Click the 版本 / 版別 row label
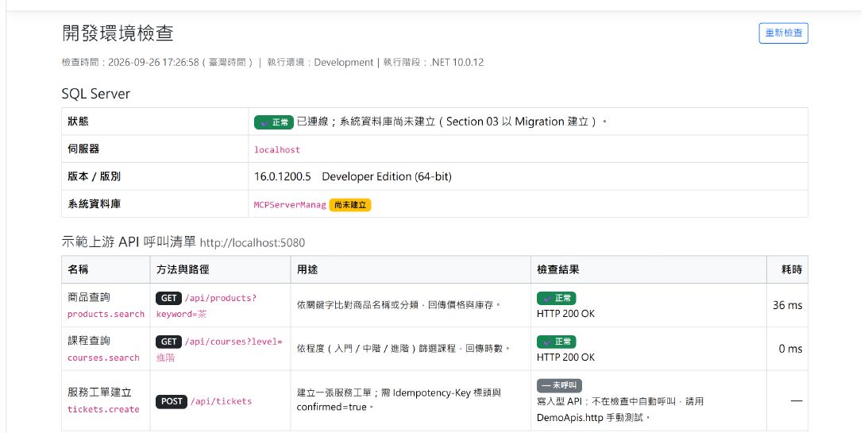The width and height of the screenshot is (868, 433). point(95,176)
